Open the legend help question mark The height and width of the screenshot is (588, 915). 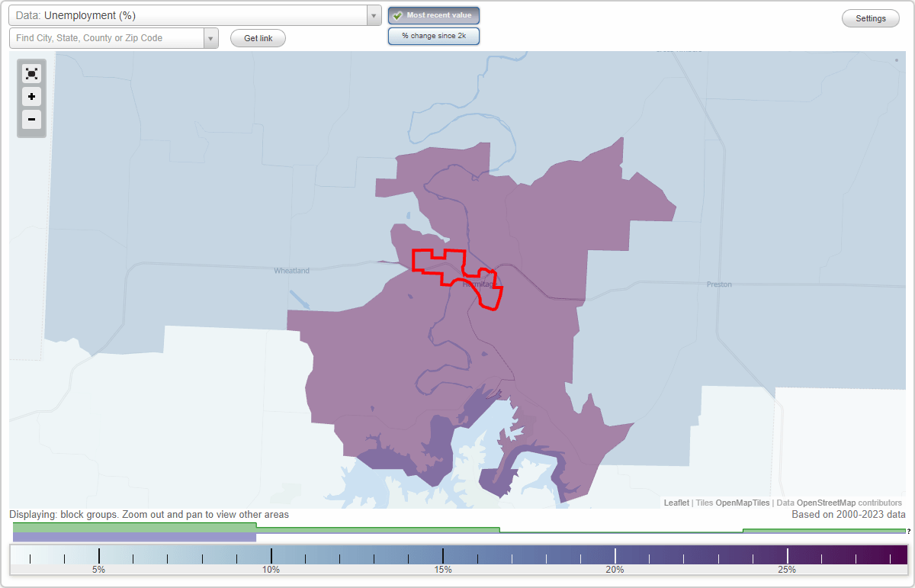click(x=907, y=532)
